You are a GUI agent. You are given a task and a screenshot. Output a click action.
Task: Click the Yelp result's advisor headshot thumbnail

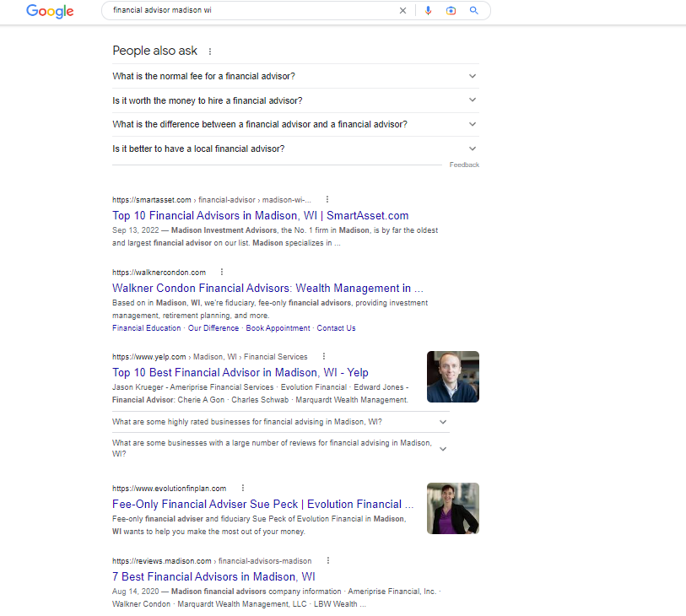point(453,376)
